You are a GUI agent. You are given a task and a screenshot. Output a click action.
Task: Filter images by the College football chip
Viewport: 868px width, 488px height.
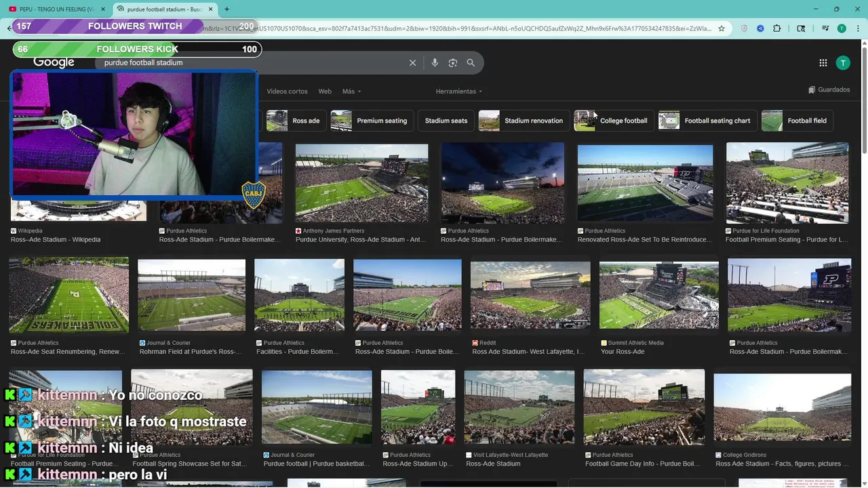(614, 121)
